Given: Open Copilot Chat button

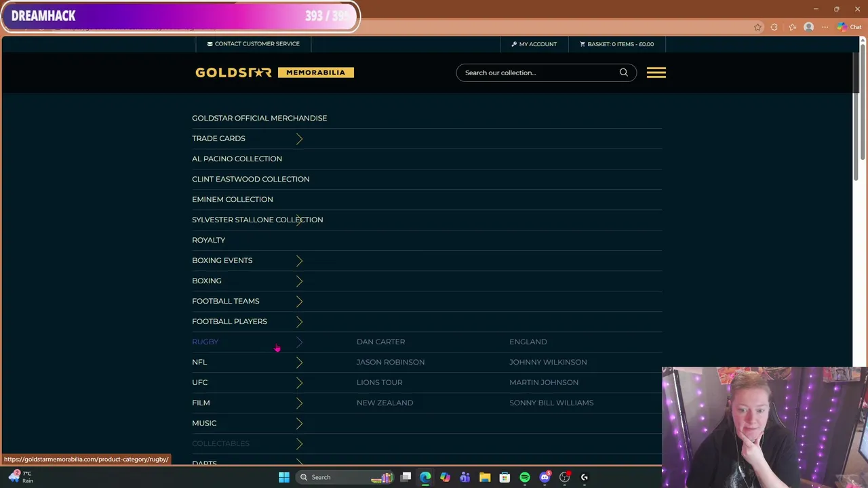Looking at the screenshot, I should pos(848,27).
